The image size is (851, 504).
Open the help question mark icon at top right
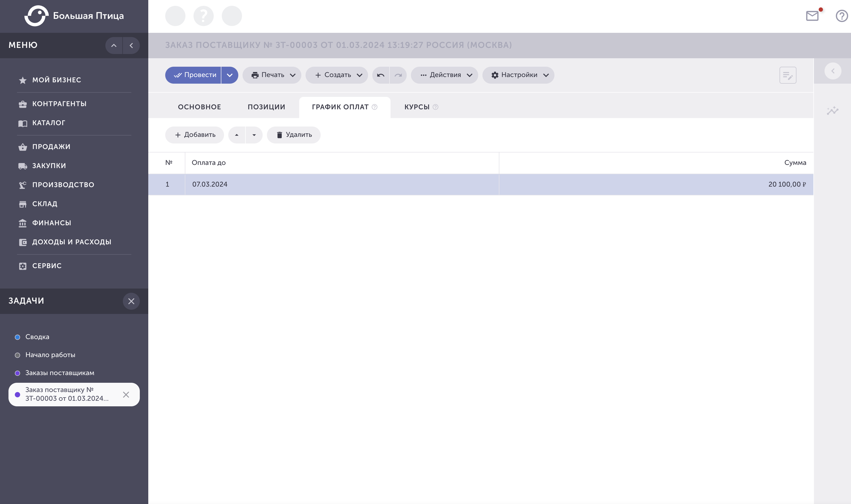click(841, 16)
